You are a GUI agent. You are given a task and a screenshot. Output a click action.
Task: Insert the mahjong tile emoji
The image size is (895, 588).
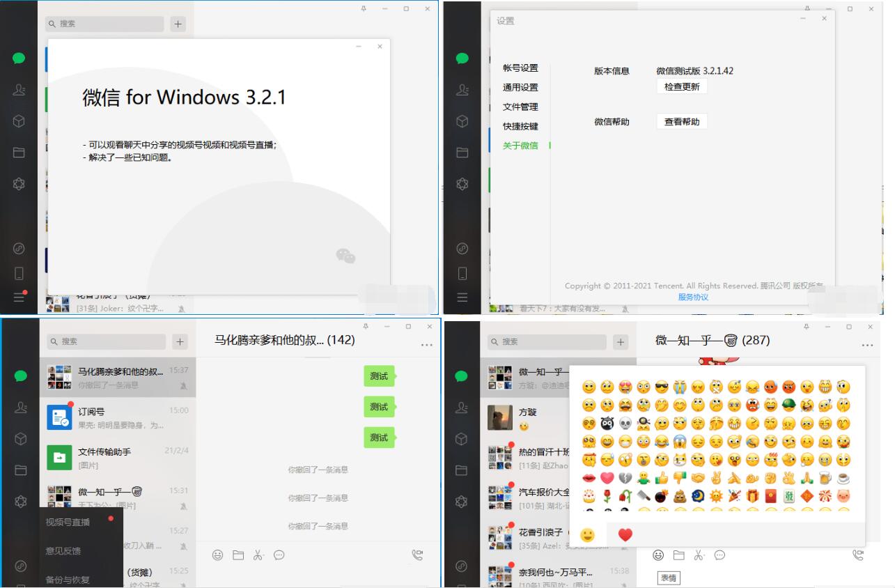click(x=789, y=496)
